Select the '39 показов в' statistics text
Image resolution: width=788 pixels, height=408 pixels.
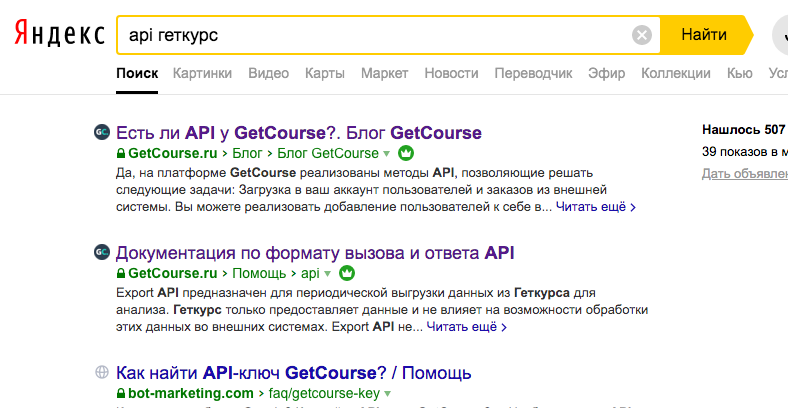tap(745, 152)
